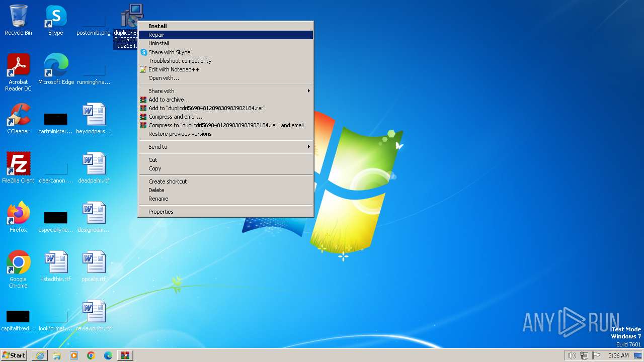The width and height of the screenshot is (644, 362).
Task: Select the ppcalls.rtf document
Action: pyautogui.click(x=94, y=266)
